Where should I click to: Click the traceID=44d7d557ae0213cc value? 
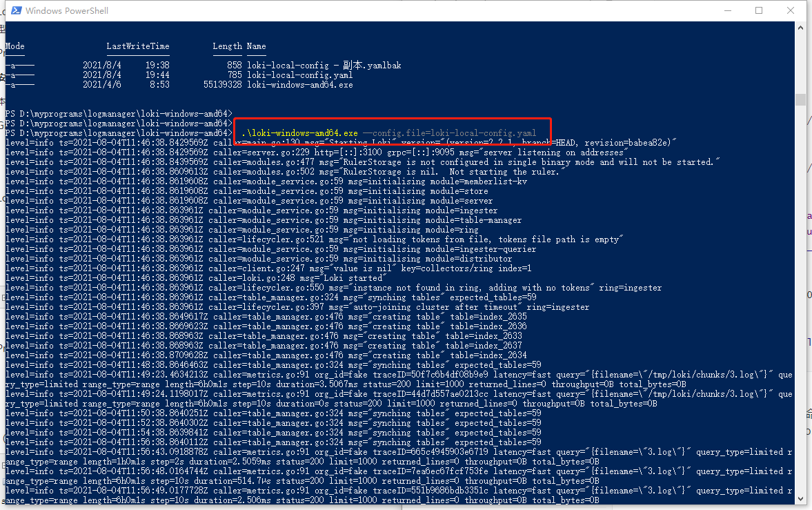(430, 394)
